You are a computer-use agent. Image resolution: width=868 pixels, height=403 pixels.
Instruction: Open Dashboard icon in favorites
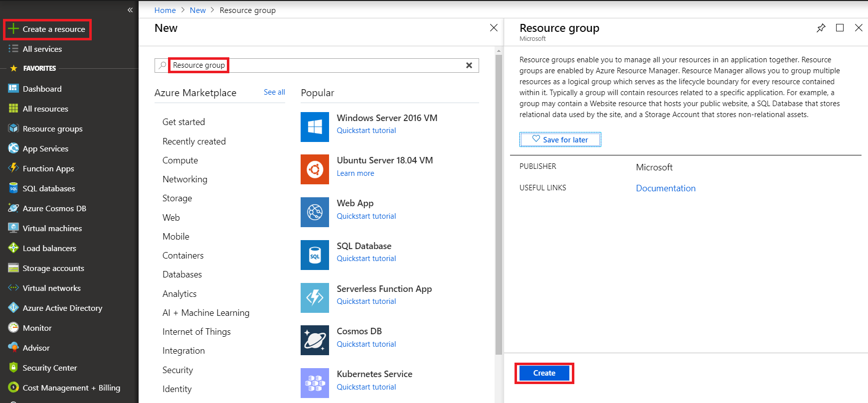coord(13,89)
